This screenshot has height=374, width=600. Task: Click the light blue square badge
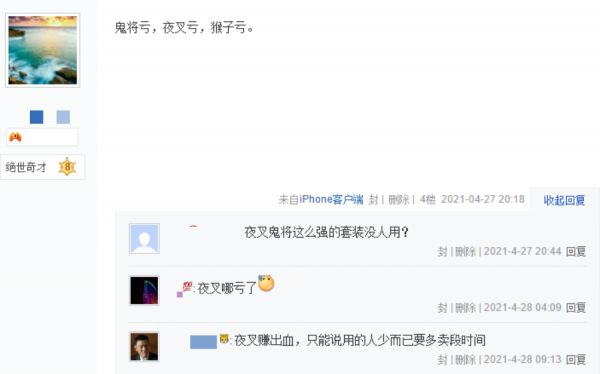(63, 117)
